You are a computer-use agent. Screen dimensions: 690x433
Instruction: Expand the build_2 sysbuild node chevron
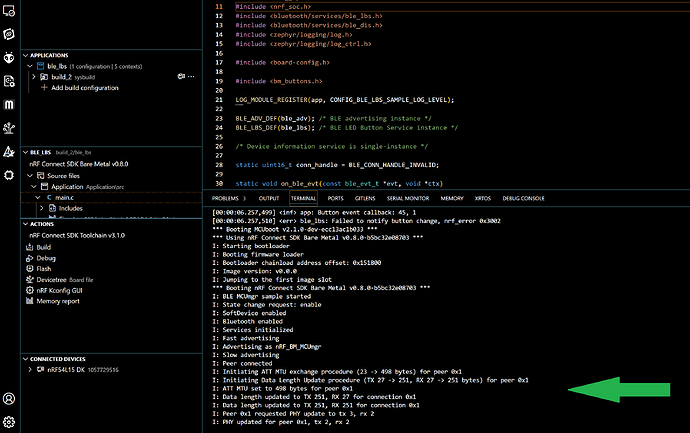[x=34, y=77]
